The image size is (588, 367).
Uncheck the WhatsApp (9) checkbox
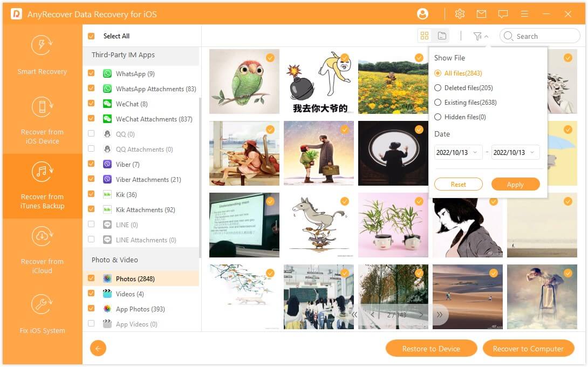click(x=92, y=73)
